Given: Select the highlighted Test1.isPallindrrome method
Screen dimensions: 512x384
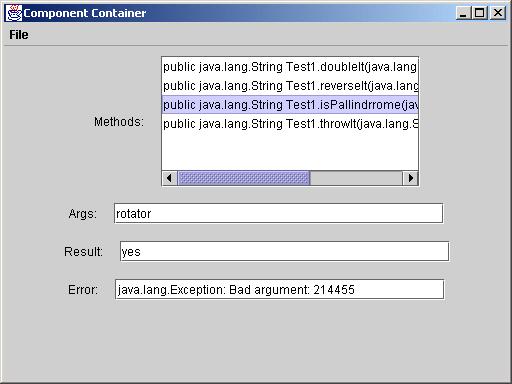Looking at the screenshot, I should pyautogui.click(x=290, y=105).
